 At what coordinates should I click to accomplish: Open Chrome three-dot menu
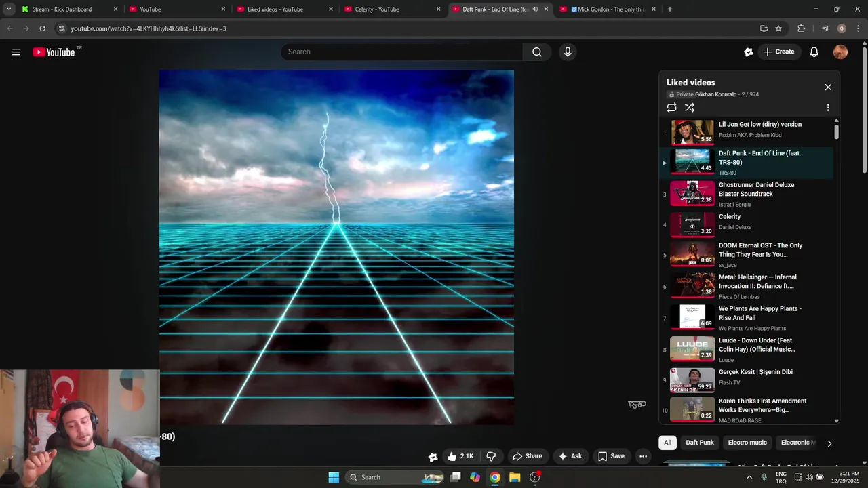pos(859,28)
